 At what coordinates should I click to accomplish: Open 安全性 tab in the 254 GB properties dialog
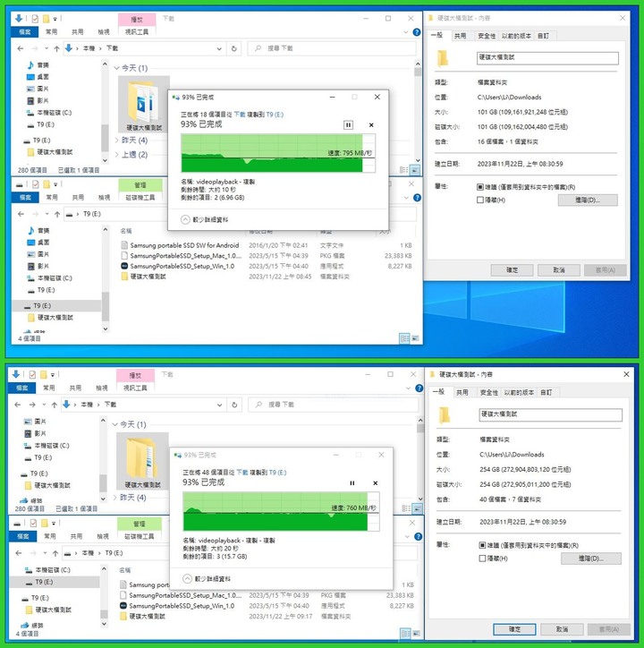(x=489, y=393)
